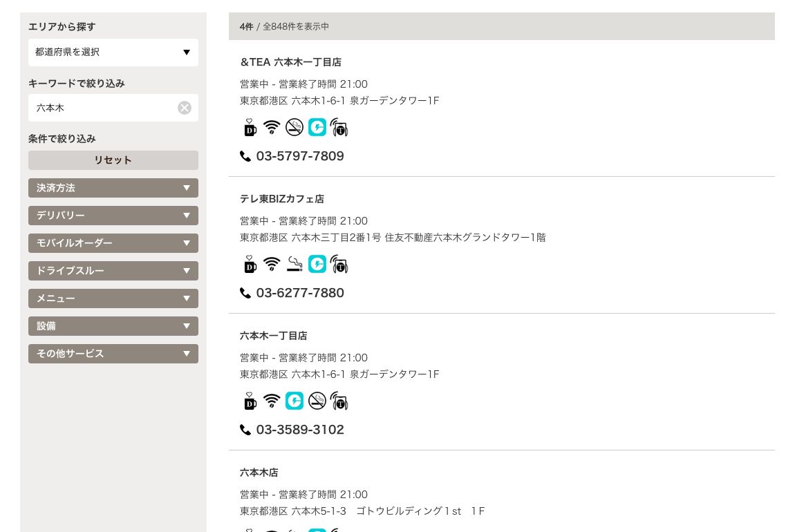The width and height of the screenshot is (795, 532).
Task: Click the T touch-payment icon for 六本木一丁目店
Action: point(339,401)
